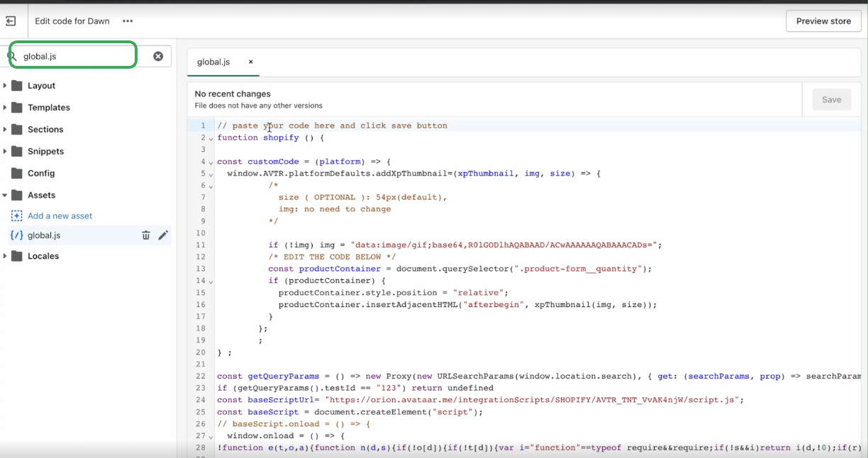868x458 pixels.
Task: Click the "const getQueryParams" code line
Action: (x=539, y=376)
